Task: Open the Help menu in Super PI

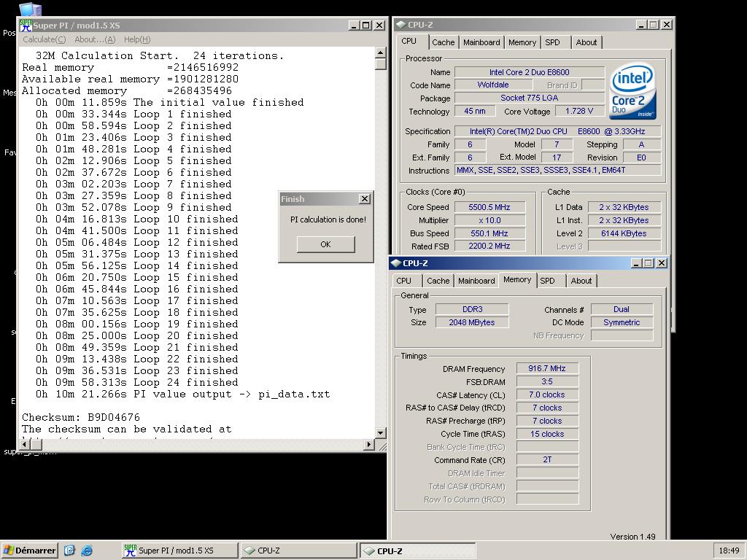Action: 137,39
